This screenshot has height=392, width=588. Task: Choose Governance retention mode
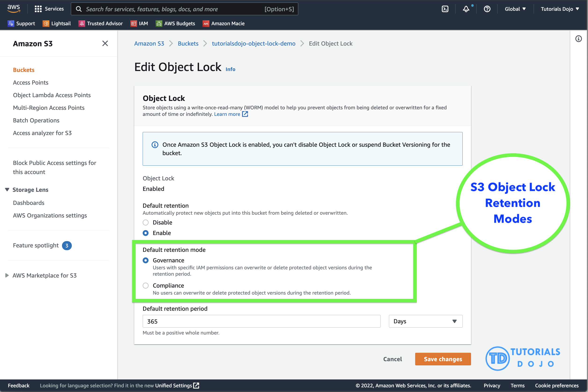pos(145,260)
